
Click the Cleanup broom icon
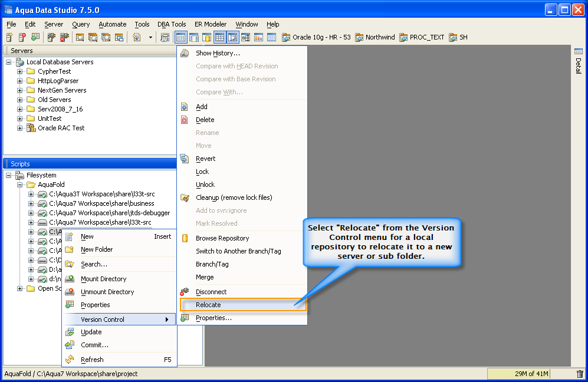(x=185, y=197)
